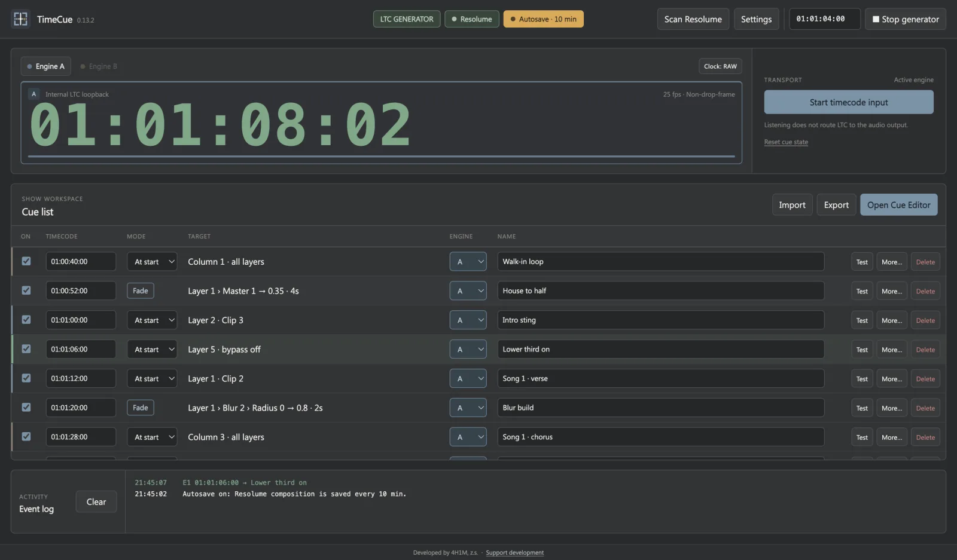Click the generator timecode field 01:01:04:00
Viewport: 957px width, 560px height.
point(825,19)
